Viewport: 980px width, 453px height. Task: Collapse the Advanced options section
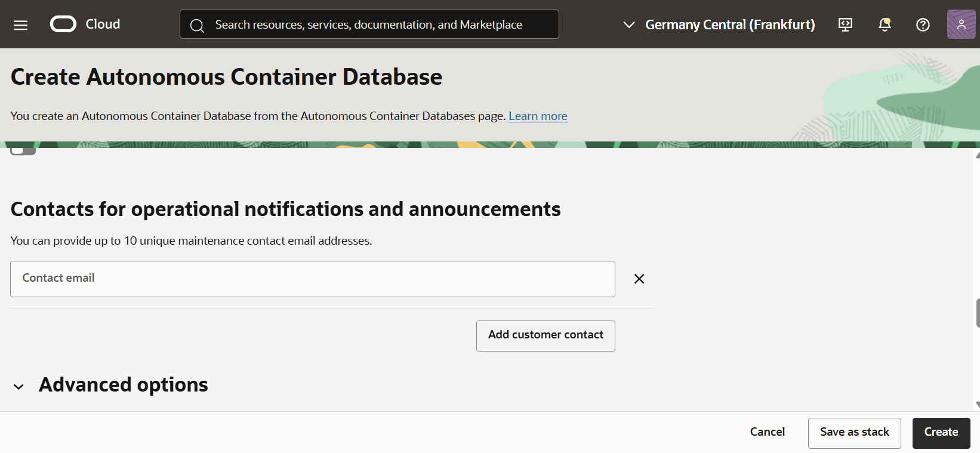(x=19, y=387)
